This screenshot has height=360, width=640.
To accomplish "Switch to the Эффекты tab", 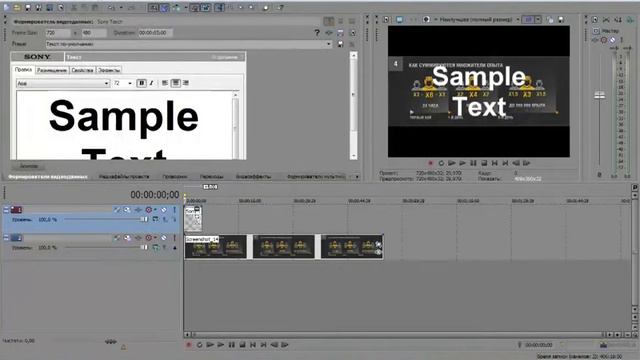I will pyautogui.click(x=109, y=70).
